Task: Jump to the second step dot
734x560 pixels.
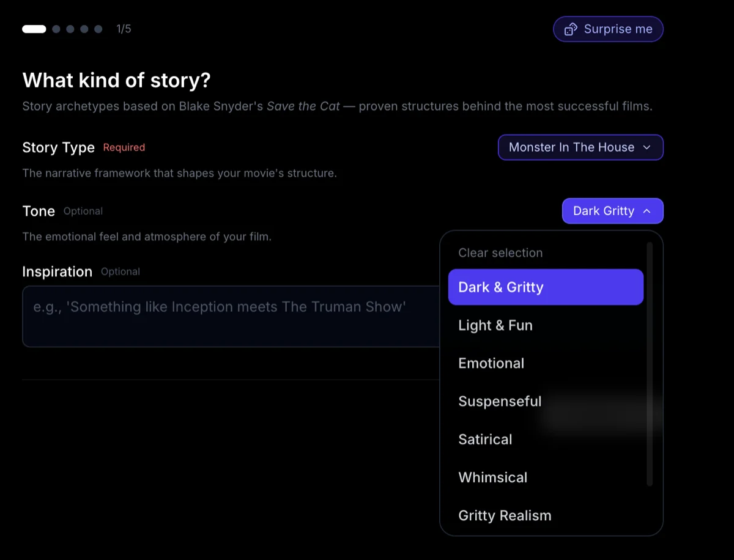Action: [56, 29]
